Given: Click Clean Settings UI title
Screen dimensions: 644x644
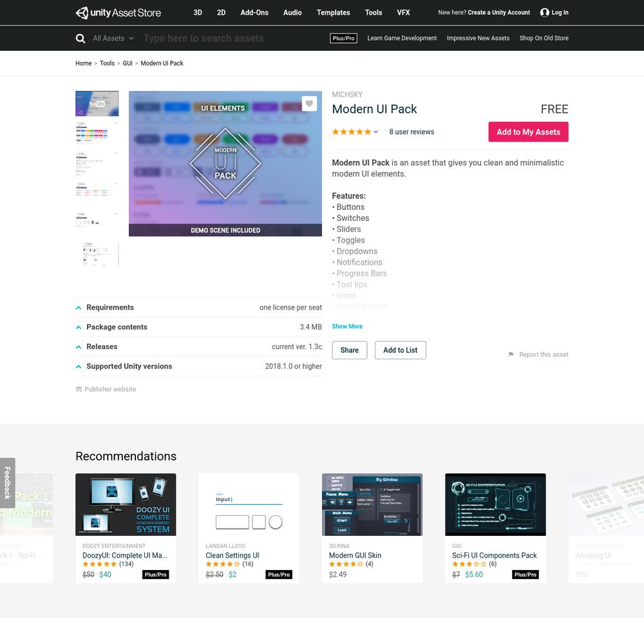Looking at the screenshot, I should tap(232, 556).
